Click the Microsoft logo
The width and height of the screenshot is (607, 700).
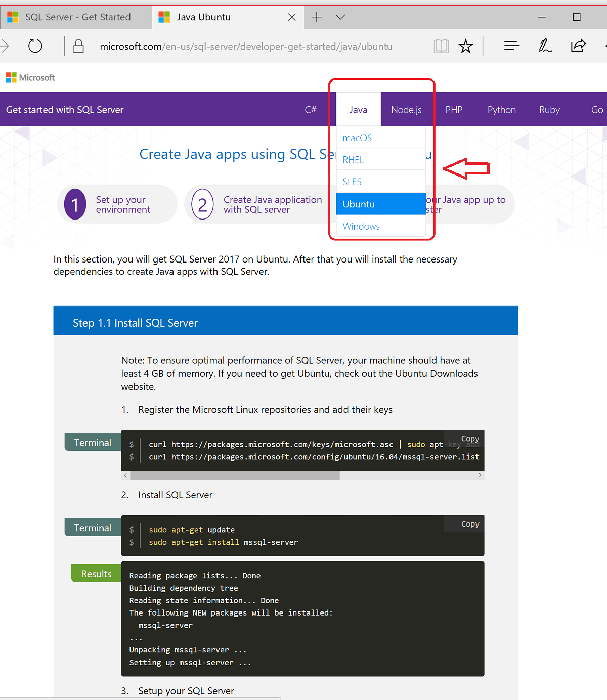[x=30, y=77]
